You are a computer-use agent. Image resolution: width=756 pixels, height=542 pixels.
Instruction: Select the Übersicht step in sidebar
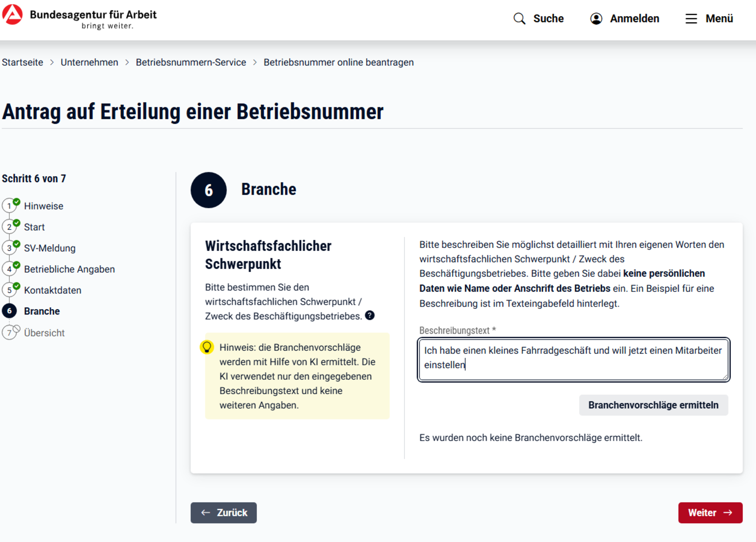pos(44,333)
